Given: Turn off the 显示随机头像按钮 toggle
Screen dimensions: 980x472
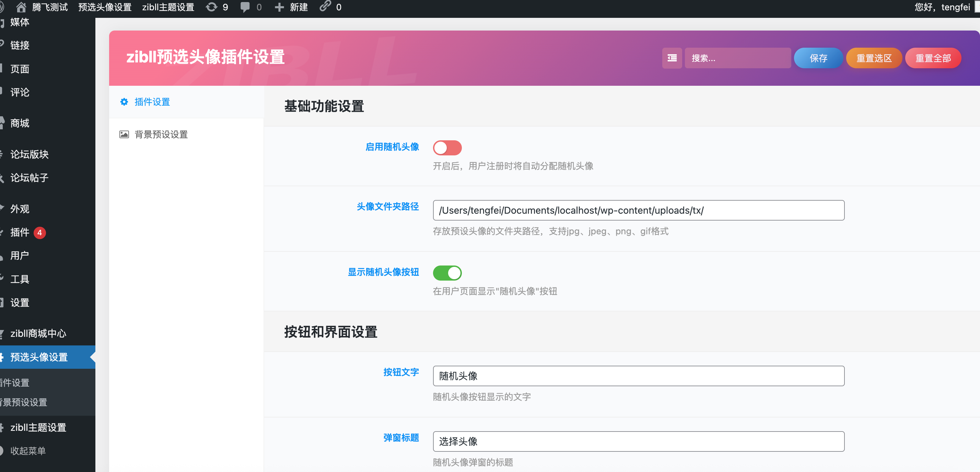Looking at the screenshot, I should tap(447, 273).
